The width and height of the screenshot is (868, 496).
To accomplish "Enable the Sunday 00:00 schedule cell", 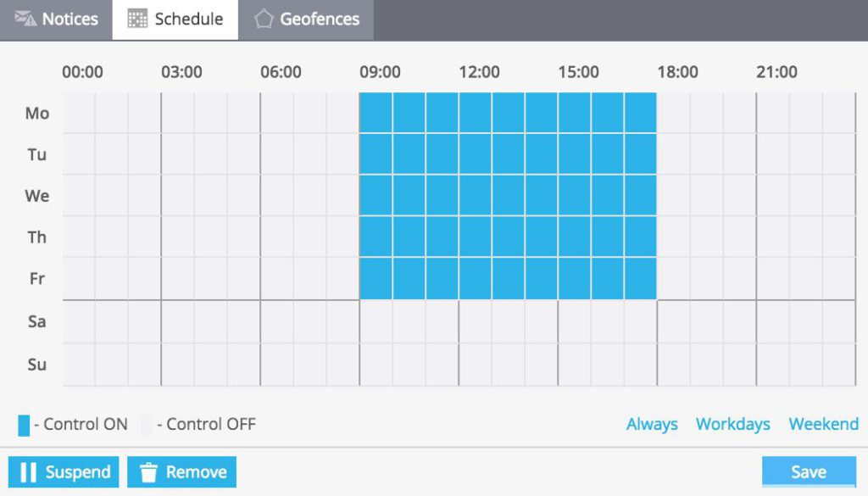I will [x=79, y=365].
